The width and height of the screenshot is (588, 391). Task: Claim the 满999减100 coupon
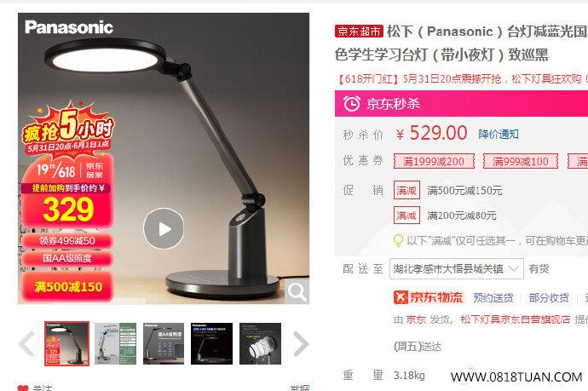(x=521, y=161)
